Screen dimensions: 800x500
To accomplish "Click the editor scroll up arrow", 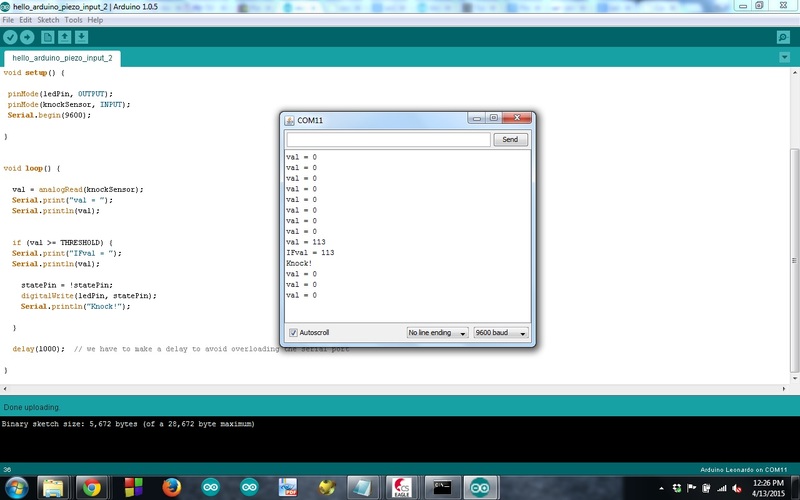I will (x=794, y=73).
